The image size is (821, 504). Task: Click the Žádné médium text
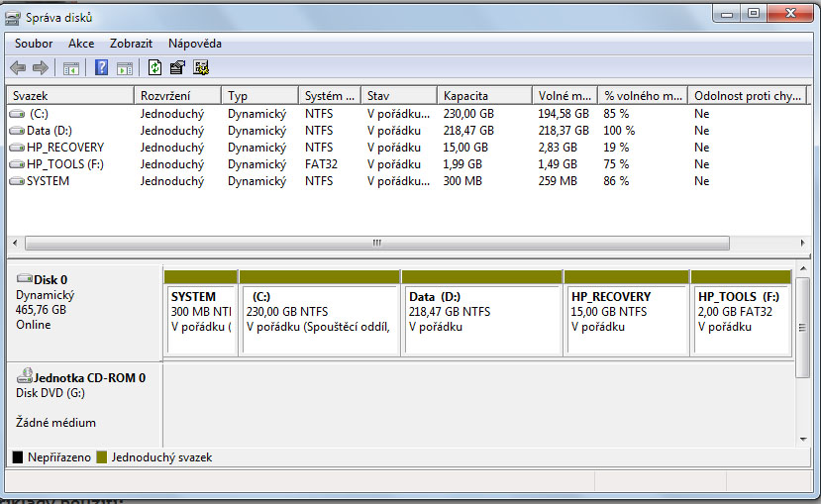pos(55,423)
